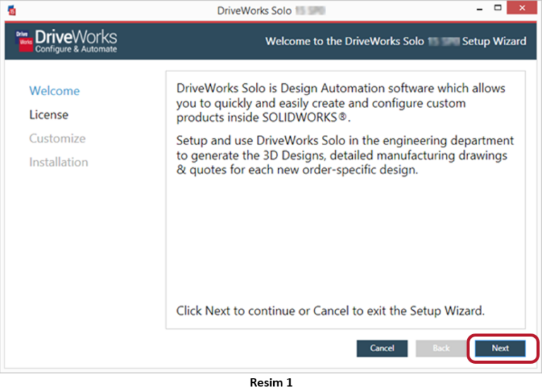Select the greyed-out Installation step
This screenshot has width=542, height=392.
tap(59, 162)
